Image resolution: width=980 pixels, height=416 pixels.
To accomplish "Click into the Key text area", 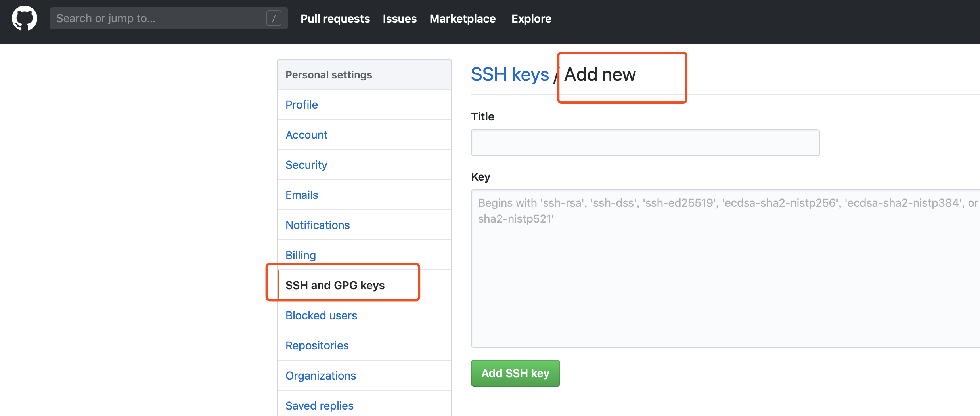I will [x=725, y=269].
